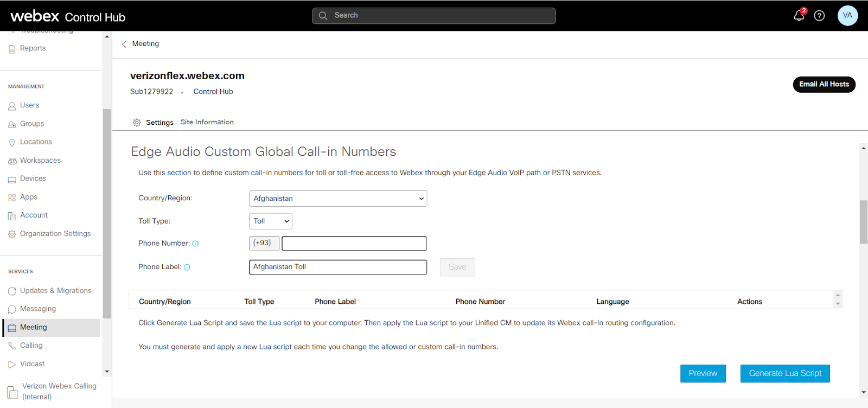Switch to the Site Information tab
The width and height of the screenshot is (868, 408).
[x=207, y=122]
